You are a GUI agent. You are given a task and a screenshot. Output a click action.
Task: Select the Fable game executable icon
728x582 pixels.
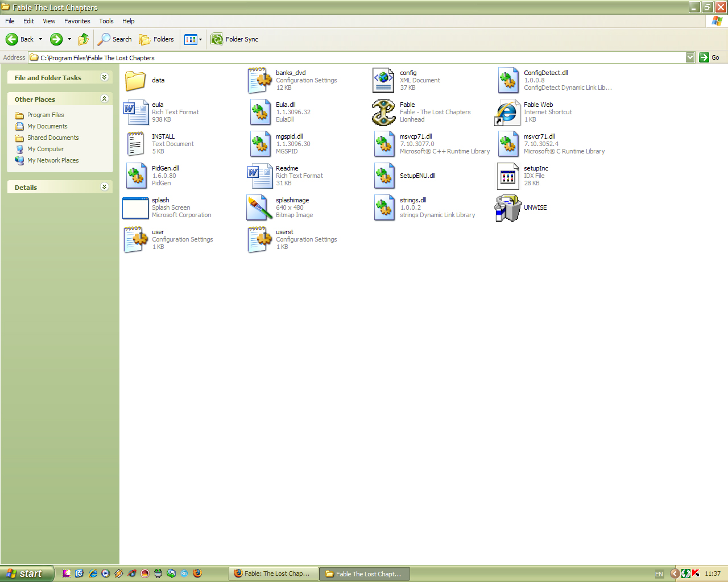pyautogui.click(x=384, y=112)
